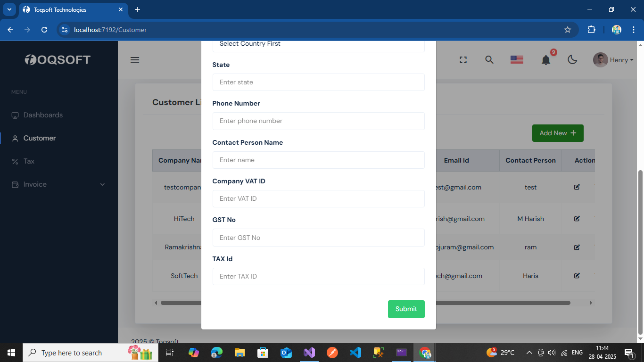Submit the customer form
The width and height of the screenshot is (644, 362).
point(406,309)
